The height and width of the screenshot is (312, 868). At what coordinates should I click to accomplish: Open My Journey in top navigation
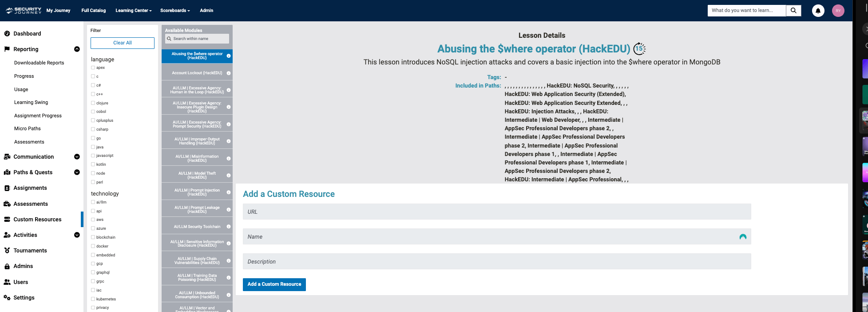pyautogui.click(x=58, y=10)
